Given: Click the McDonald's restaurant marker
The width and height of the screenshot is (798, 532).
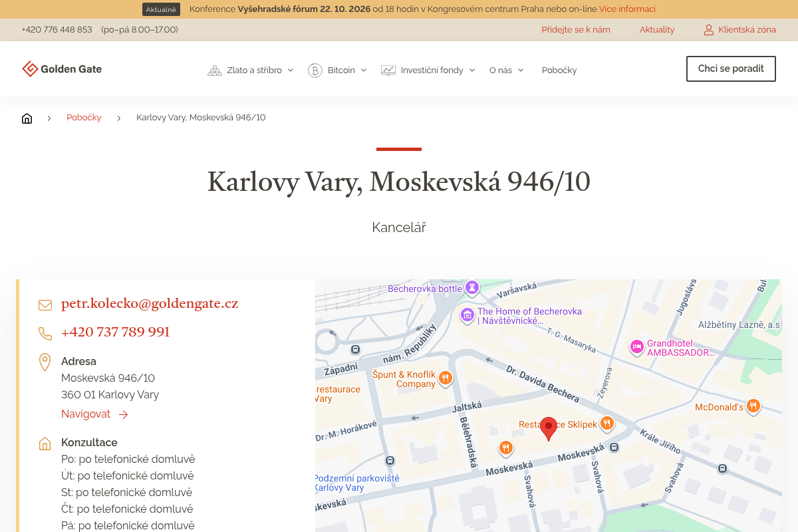Looking at the screenshot, I should [753, 406].
